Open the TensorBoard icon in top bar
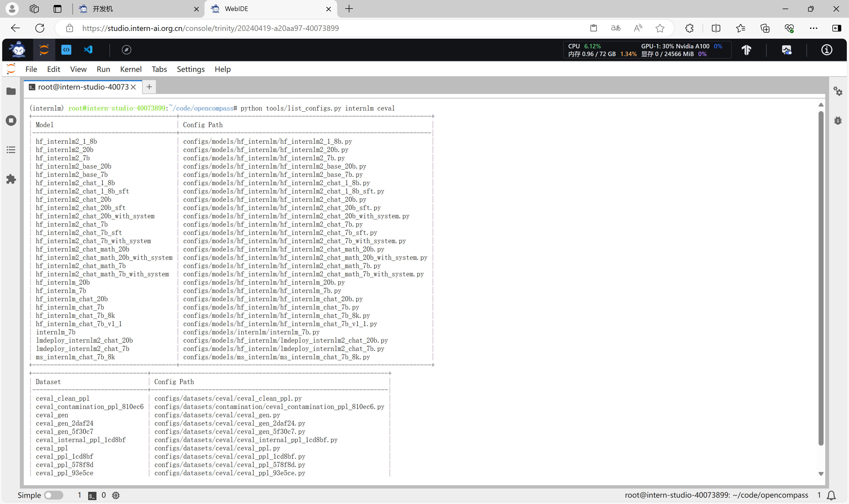This screenshot has width=849, height=504. tap(746, 50)
